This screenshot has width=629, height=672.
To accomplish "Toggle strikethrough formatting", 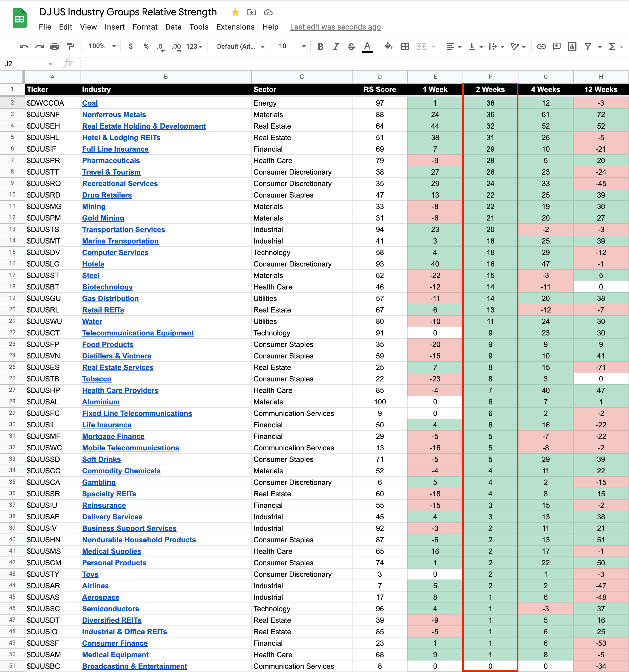I will [x=351, y=47].
